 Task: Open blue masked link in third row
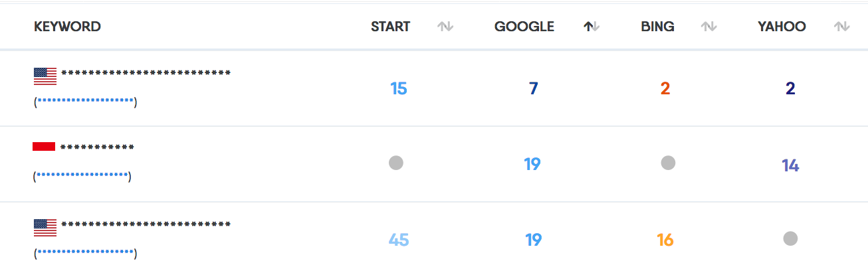(x=86, y=252)
